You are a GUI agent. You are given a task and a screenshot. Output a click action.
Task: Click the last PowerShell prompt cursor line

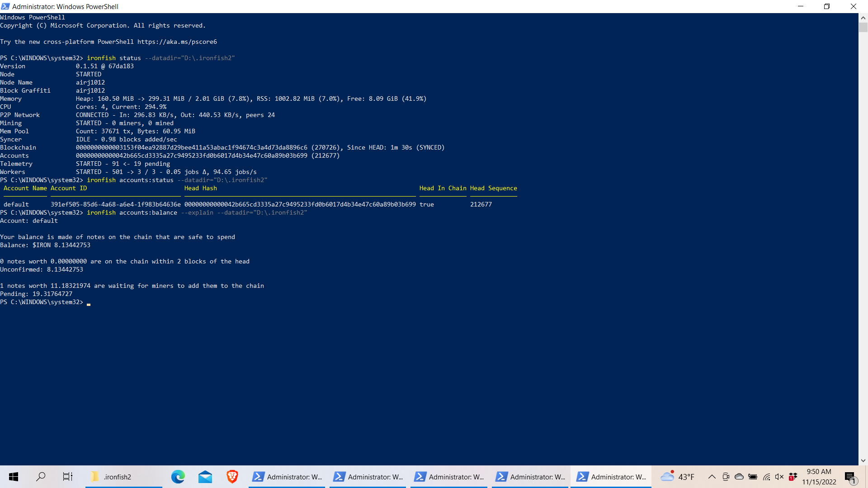click(45, 302)
